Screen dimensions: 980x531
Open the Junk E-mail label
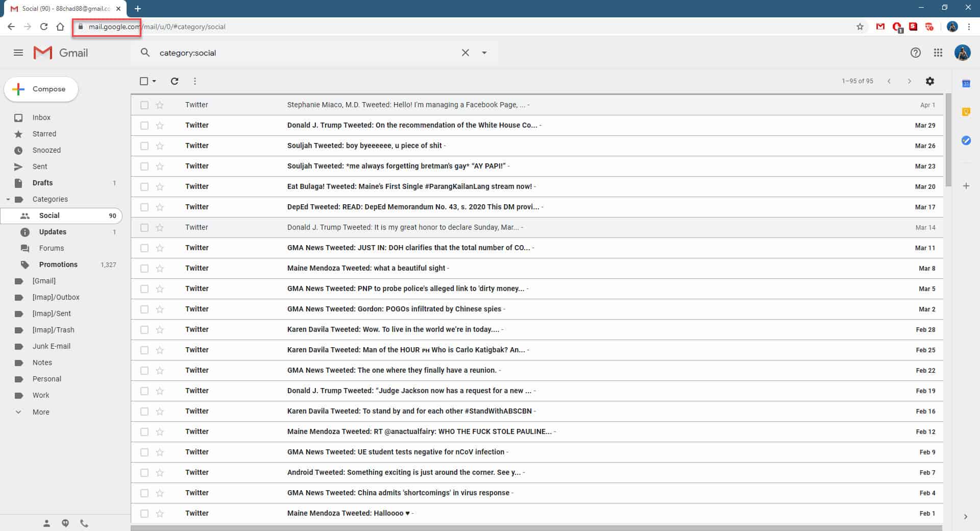pos(52,346)
